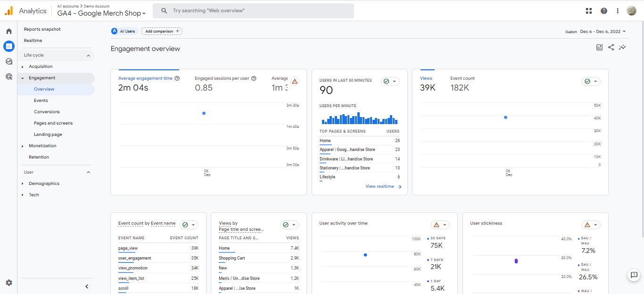Open status dropdown on Event count by Event name card
This screenshot has height=294, width=644.
[189, 225]
